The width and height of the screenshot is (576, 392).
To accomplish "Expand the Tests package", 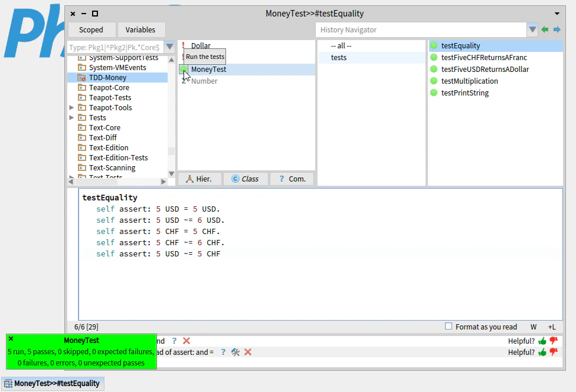I will 71,117.
